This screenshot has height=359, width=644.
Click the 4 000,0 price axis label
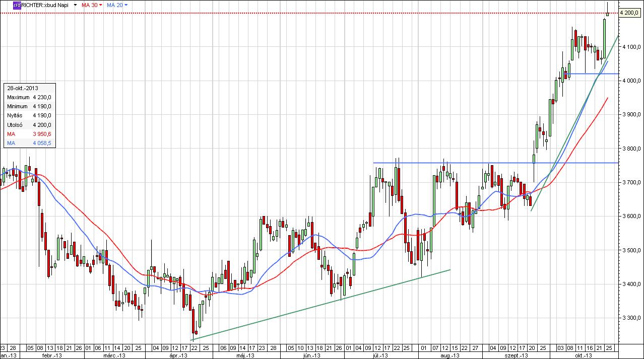(x=631, y=81)
